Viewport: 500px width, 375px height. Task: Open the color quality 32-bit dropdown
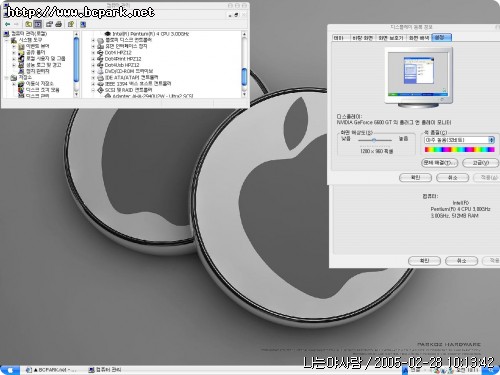tap(459, 140)
